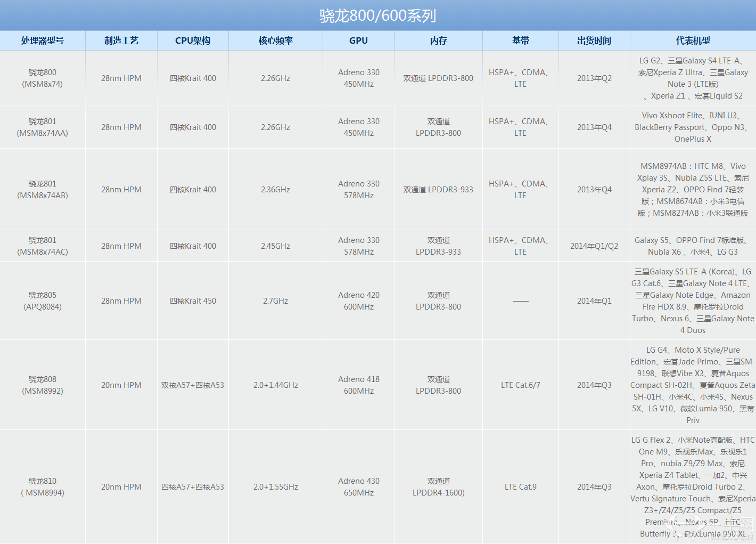Click 2.26GHz in the MSM8x74AA row
756x544 pixels.
point(276,127)
